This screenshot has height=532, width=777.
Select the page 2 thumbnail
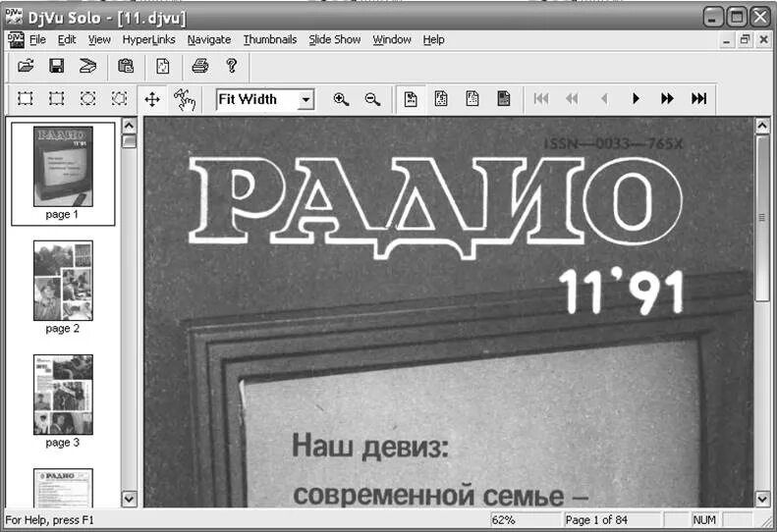pyautogui.click(x=63, y=281)
